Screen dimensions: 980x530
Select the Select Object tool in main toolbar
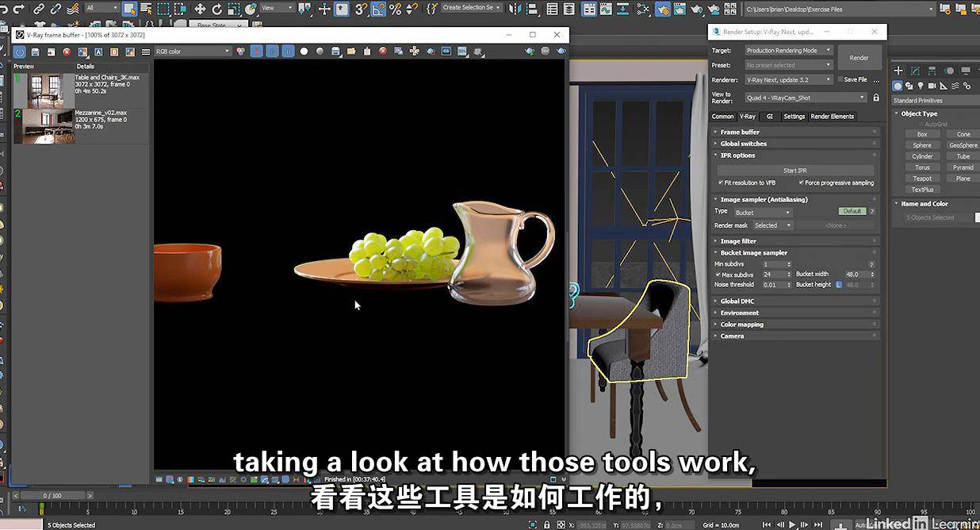point(129,9)
